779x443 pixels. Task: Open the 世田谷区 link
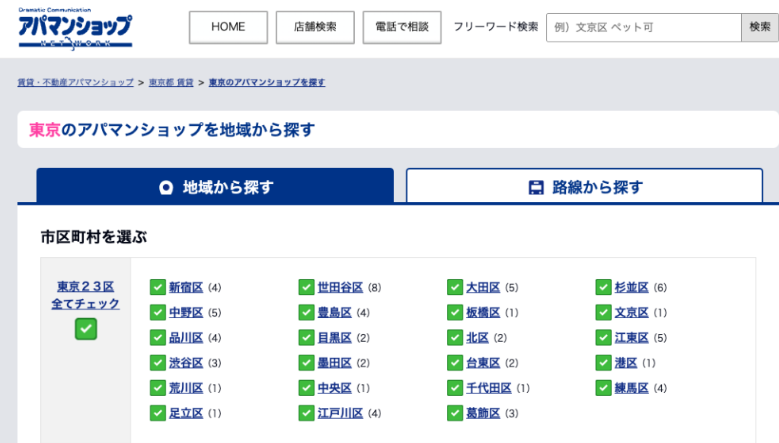tap(340, 288)
